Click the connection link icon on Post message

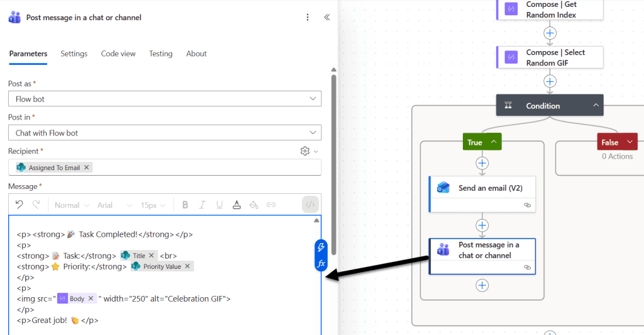(528, 267)
